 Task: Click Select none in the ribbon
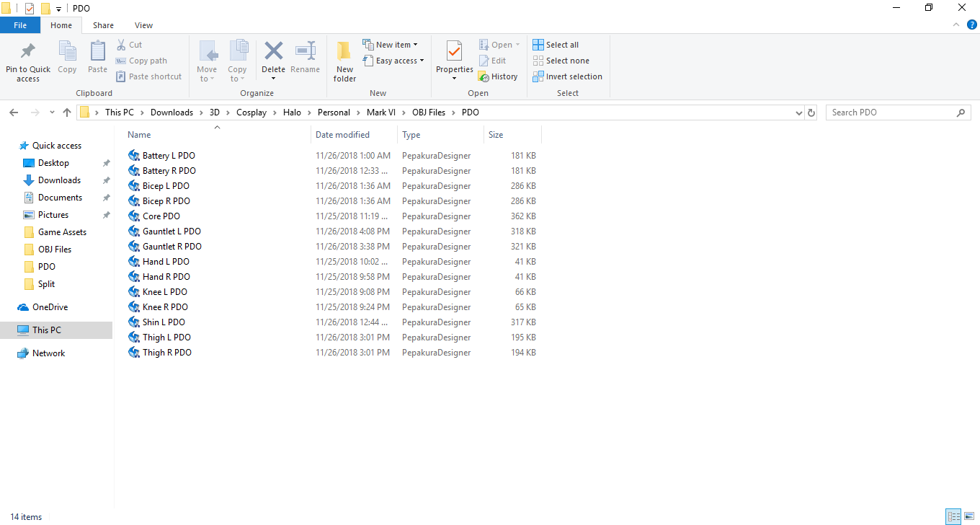click(561, 61)
